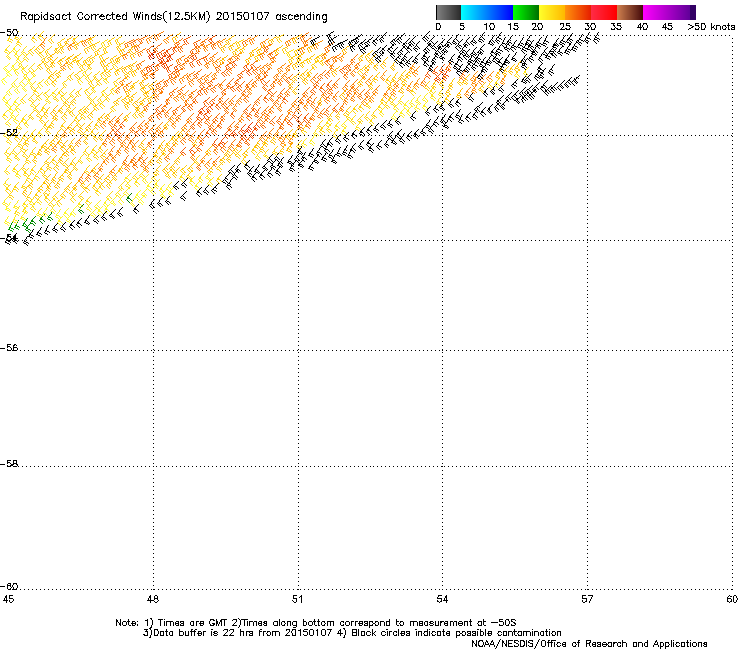Click the 'Black circles indicate possible contamination' note
This screenshot has width=740, height=650.
456,633
